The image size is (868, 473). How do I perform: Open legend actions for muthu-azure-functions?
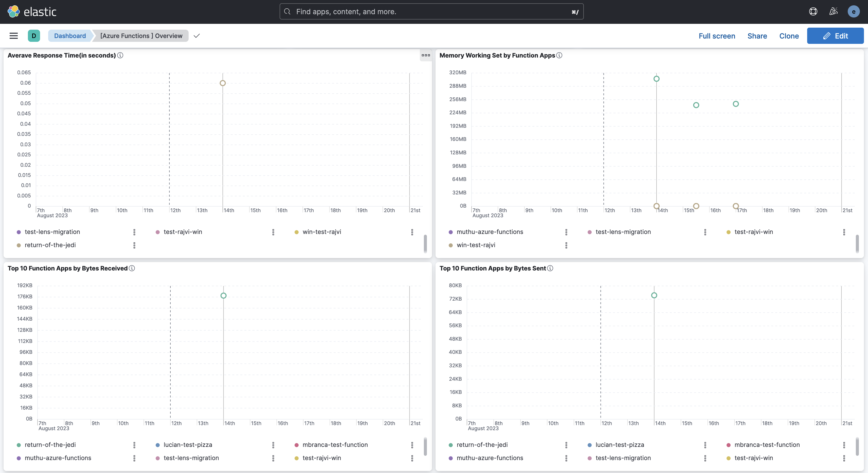tap(566, 232)
